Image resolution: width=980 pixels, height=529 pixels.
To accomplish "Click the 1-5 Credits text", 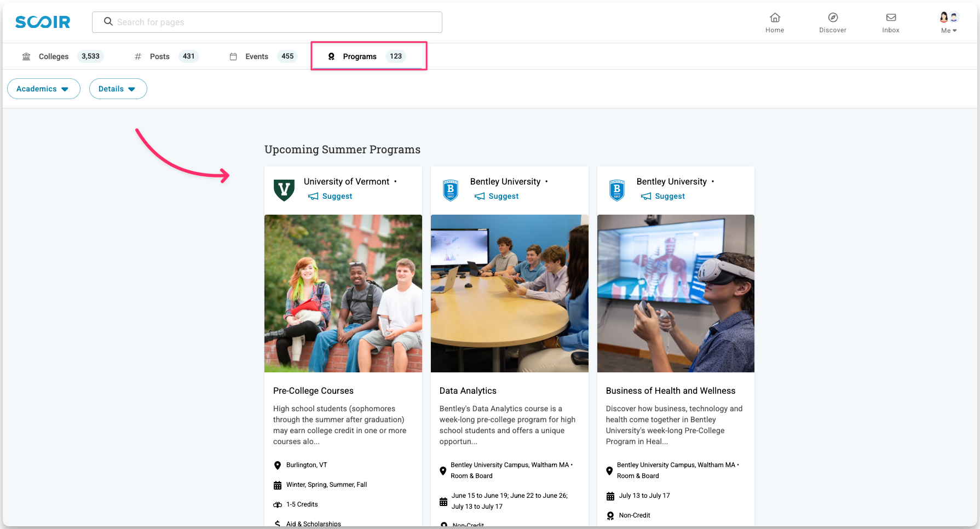I will tap(302, 504).
